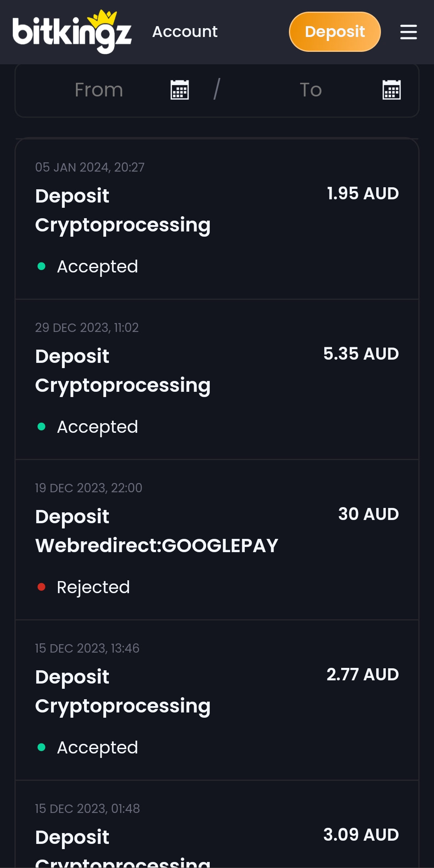Click the From date field
The height and width of the screenshot is (868, 434).
99,90
